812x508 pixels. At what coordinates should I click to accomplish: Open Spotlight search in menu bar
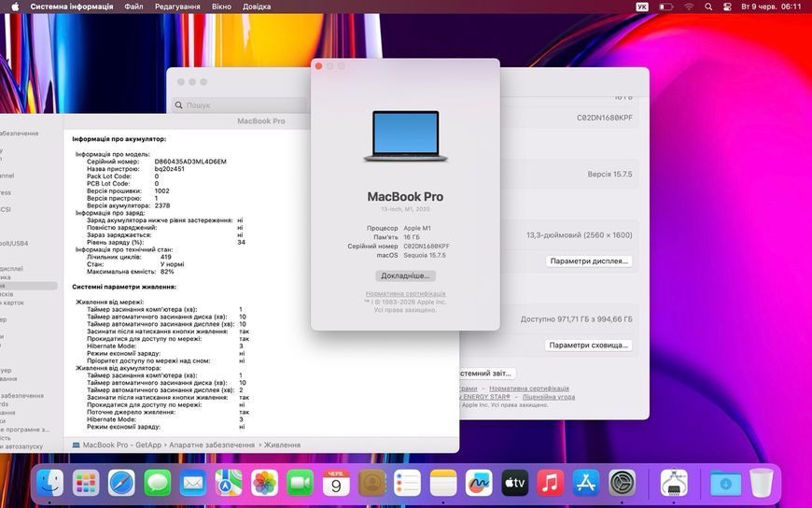708,7
